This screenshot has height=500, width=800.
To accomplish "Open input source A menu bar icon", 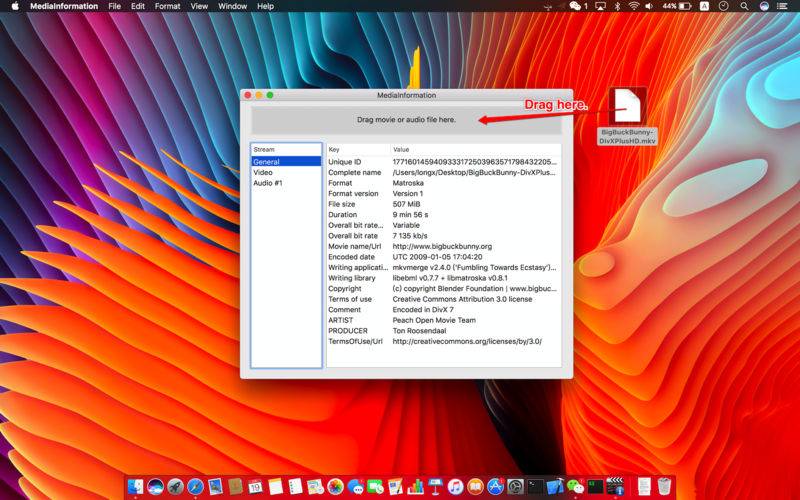I will pyautogui.click(x=704, y=6).
